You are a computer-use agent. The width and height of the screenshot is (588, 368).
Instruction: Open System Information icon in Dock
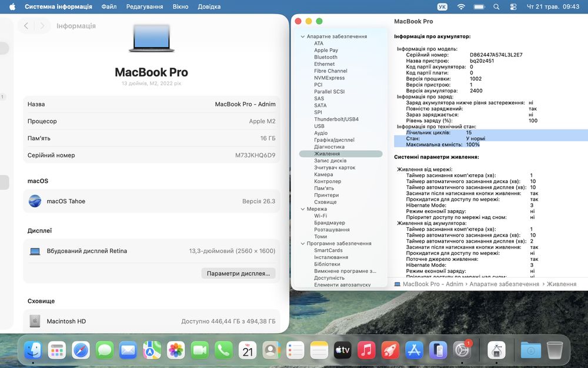tap(496, 351)
